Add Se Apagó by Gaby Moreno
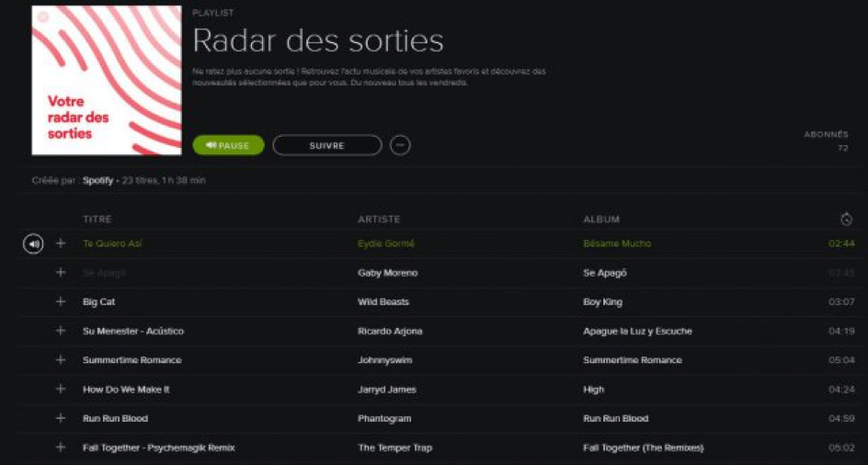The height and width of the screenshot is (465, 868). tap(61, 273)
